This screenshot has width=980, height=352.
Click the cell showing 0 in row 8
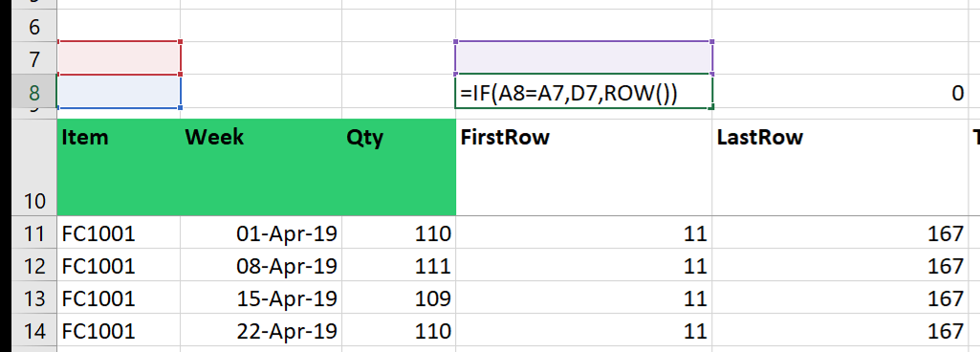click(840, 92)
